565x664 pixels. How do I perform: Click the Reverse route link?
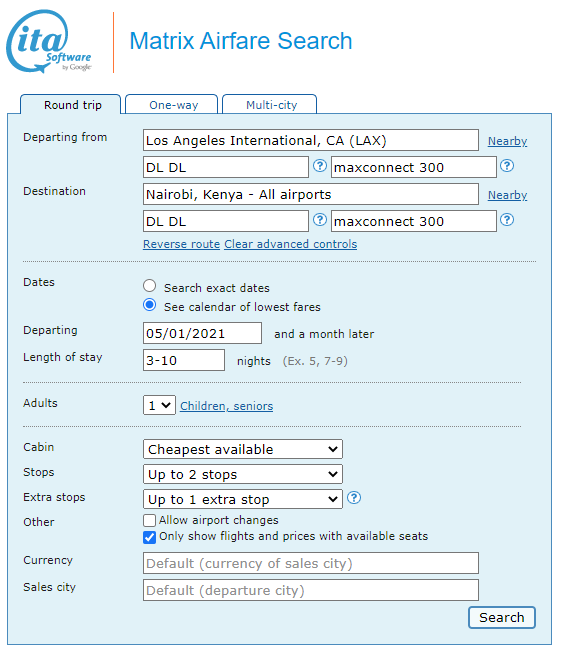click(x=181, y=244)
